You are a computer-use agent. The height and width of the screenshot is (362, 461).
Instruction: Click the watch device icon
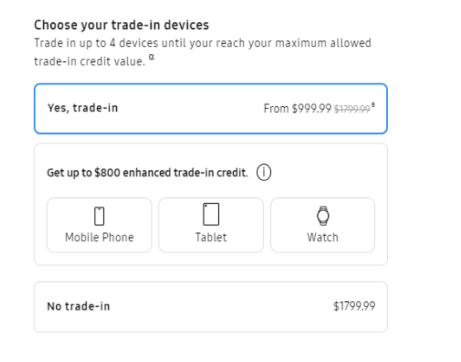323,216
